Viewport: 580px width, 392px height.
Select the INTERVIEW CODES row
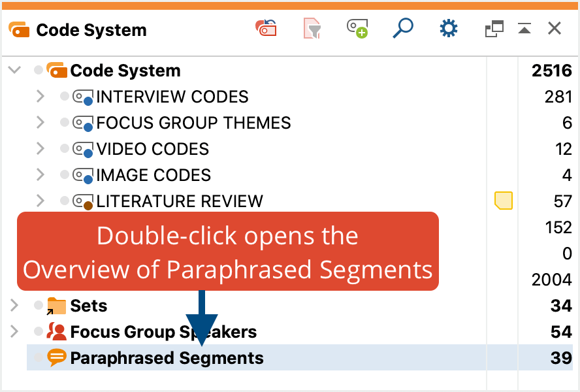(x=290, y=97)
